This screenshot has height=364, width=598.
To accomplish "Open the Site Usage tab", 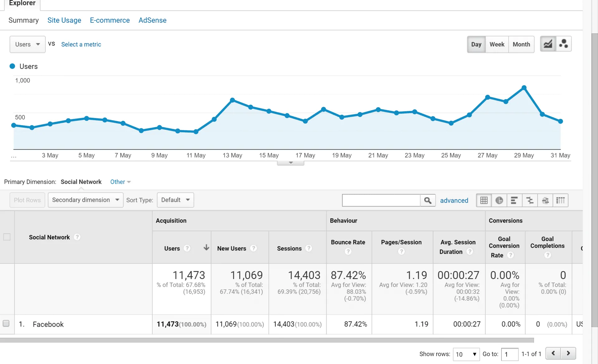I will (x=64, y=20).
